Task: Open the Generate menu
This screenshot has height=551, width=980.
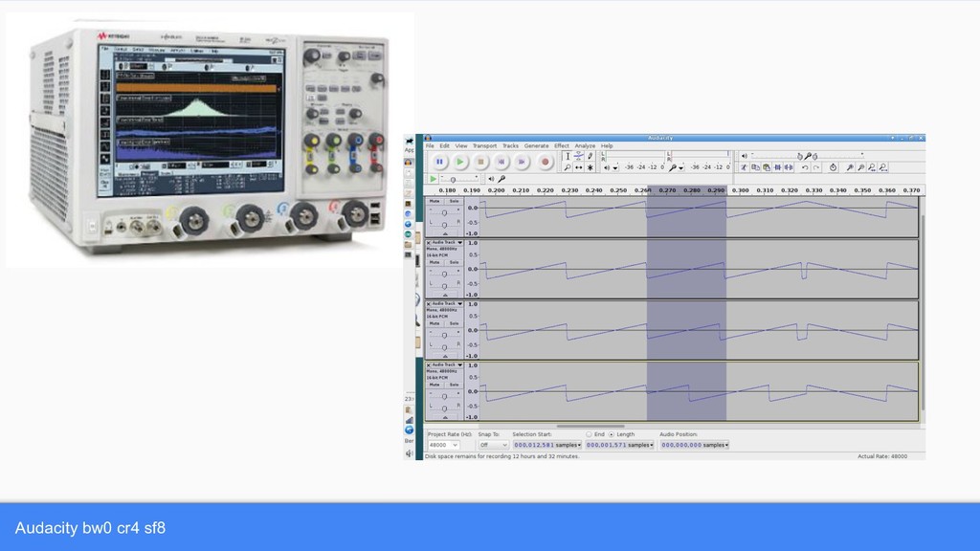Action: click(x=536, y=145)
